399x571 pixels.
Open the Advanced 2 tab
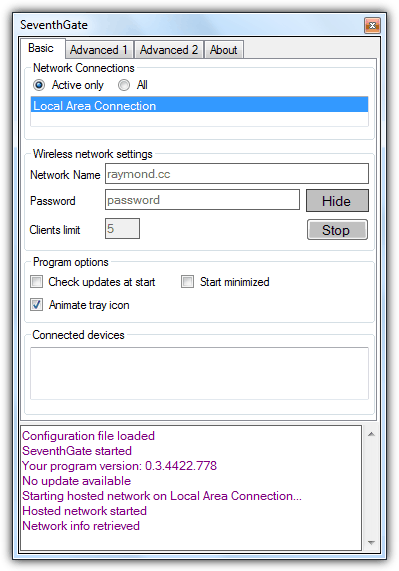[x=169, y=50]
